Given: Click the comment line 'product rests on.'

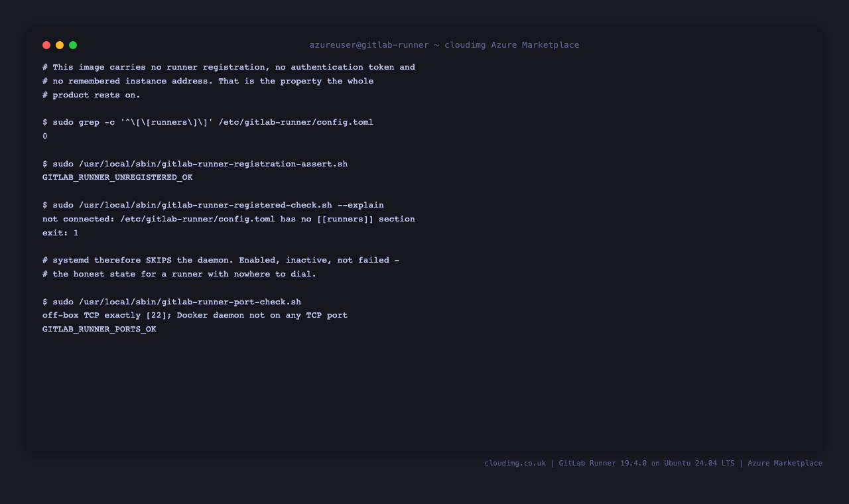Looking at the screenshot, I should 92,95.
